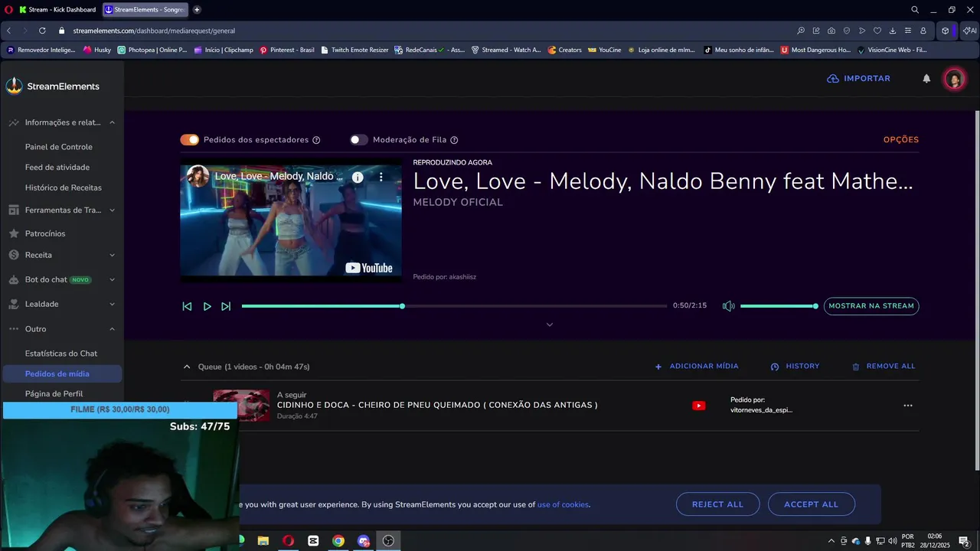980x551 pixels.
Task: Open browser AI sidebar button
Action: point(970,31)
